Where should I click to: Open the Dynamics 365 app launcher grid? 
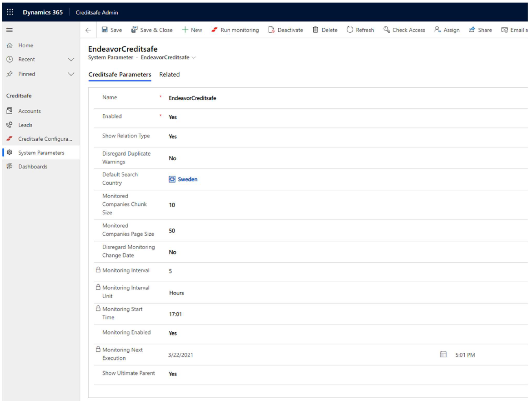[10, 12]
